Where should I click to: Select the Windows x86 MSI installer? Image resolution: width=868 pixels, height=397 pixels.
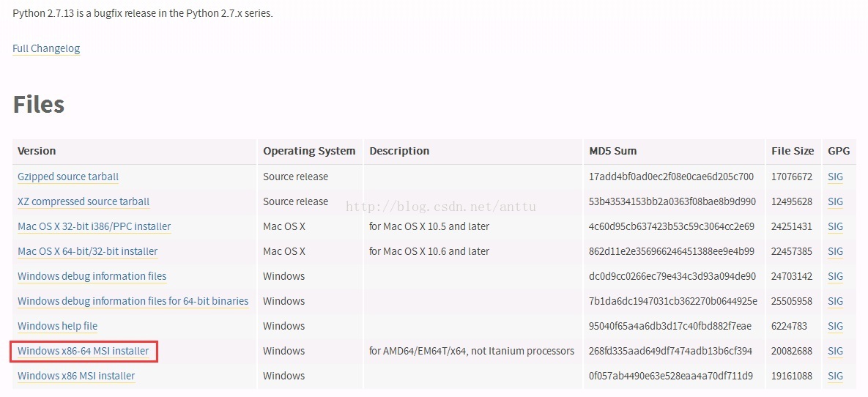click(x=76, y=376)
